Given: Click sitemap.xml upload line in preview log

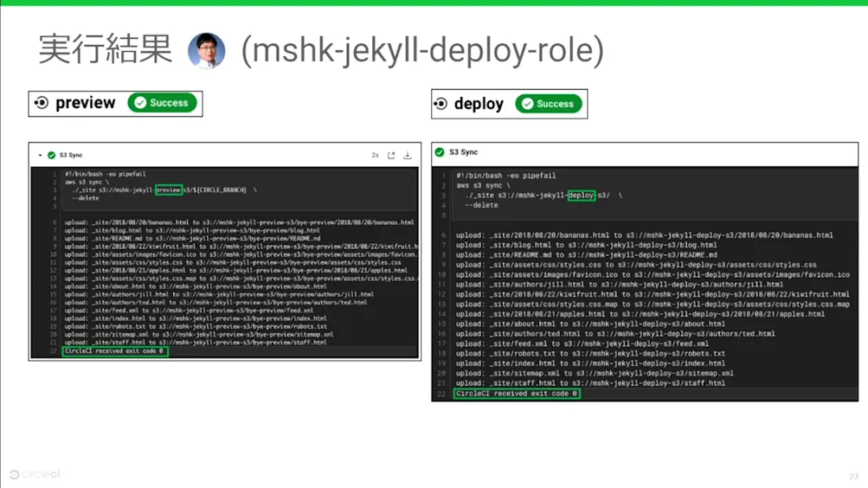Looking at the screenshot, I should point(199,335).
